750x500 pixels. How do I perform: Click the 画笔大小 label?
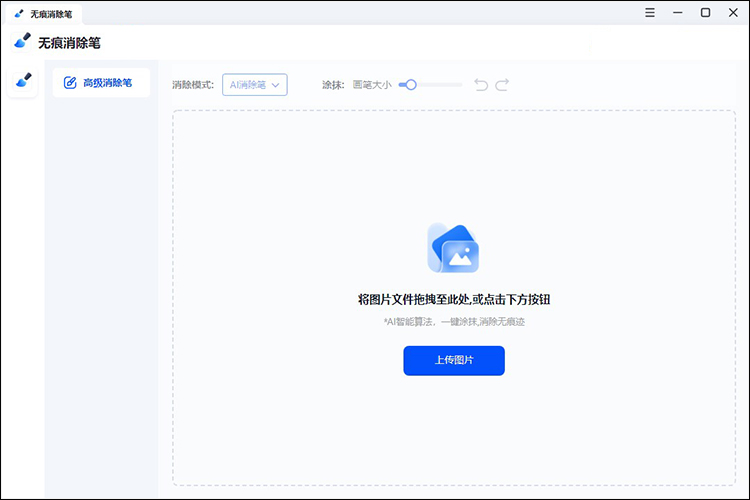[x=372, y=85]
